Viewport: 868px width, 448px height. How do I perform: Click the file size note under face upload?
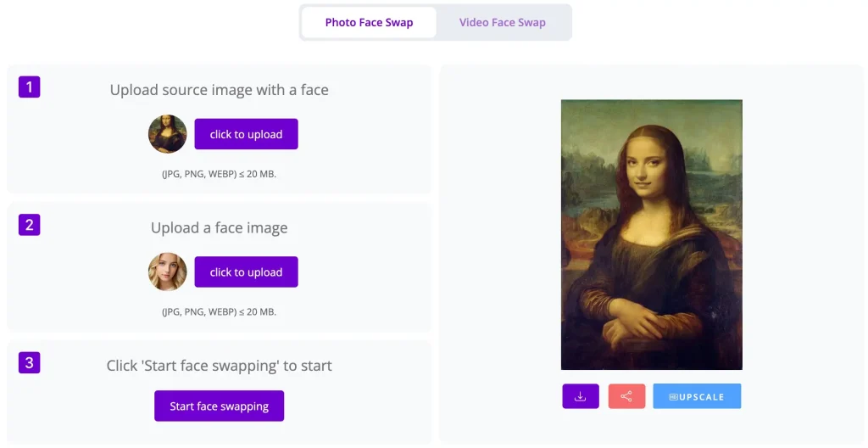pos(219,312)
